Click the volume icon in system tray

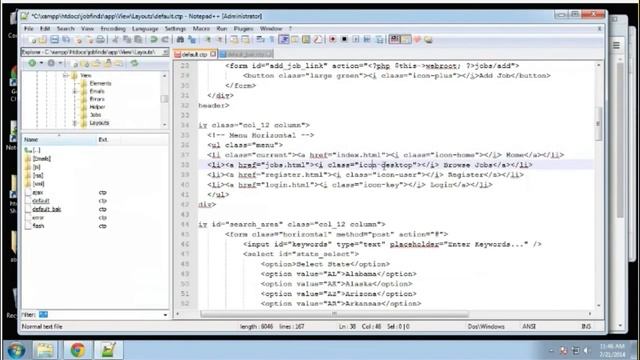(587, 350)
